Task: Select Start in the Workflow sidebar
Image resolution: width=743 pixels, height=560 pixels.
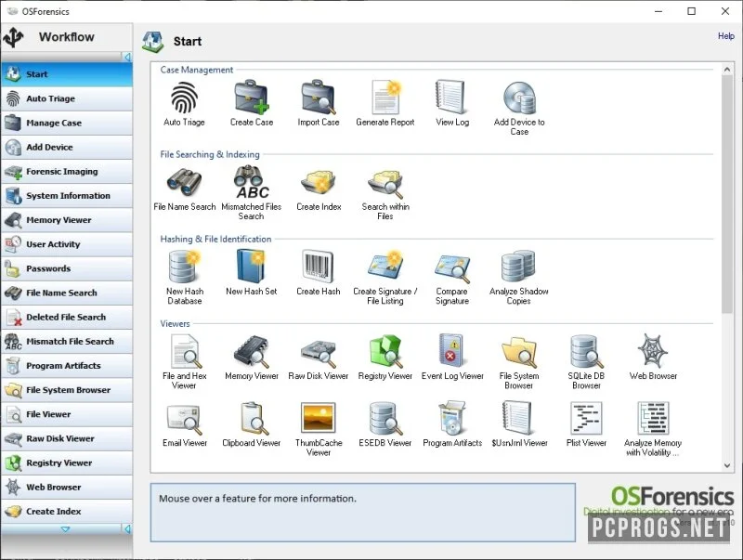Action: pos(67,74)
